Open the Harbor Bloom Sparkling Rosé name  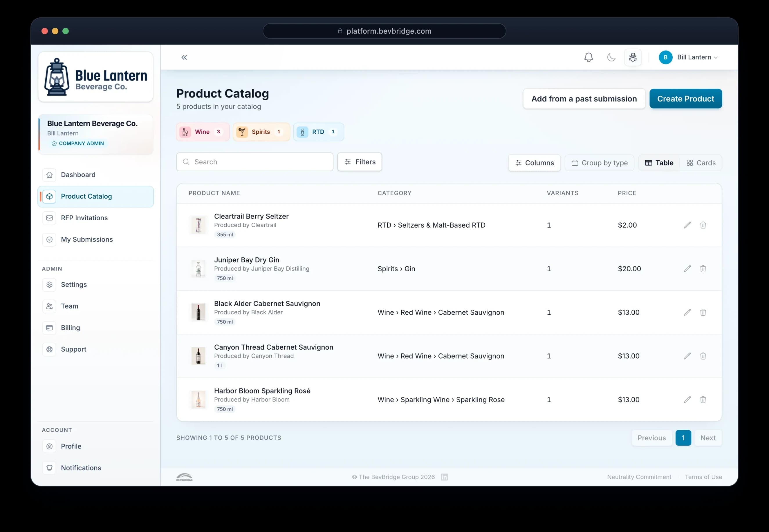(262, 391)
